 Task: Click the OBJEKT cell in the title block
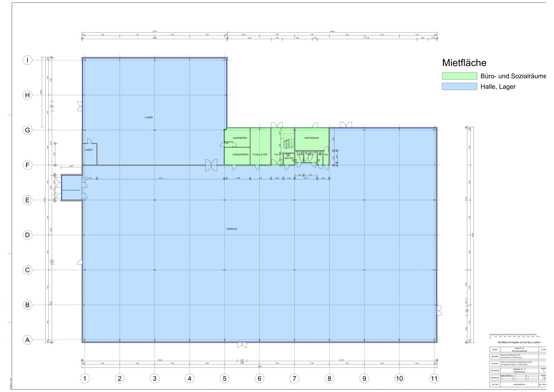[495, 350]
